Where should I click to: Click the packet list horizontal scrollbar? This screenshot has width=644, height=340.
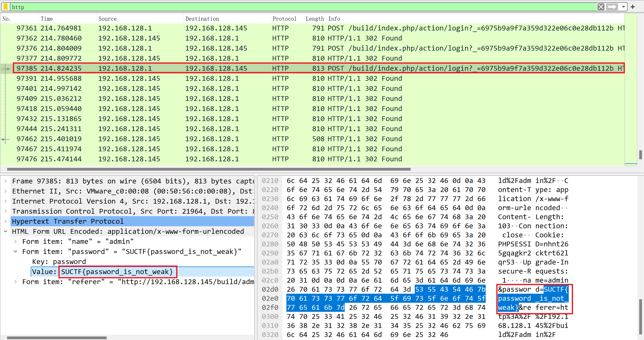point(209,169)
